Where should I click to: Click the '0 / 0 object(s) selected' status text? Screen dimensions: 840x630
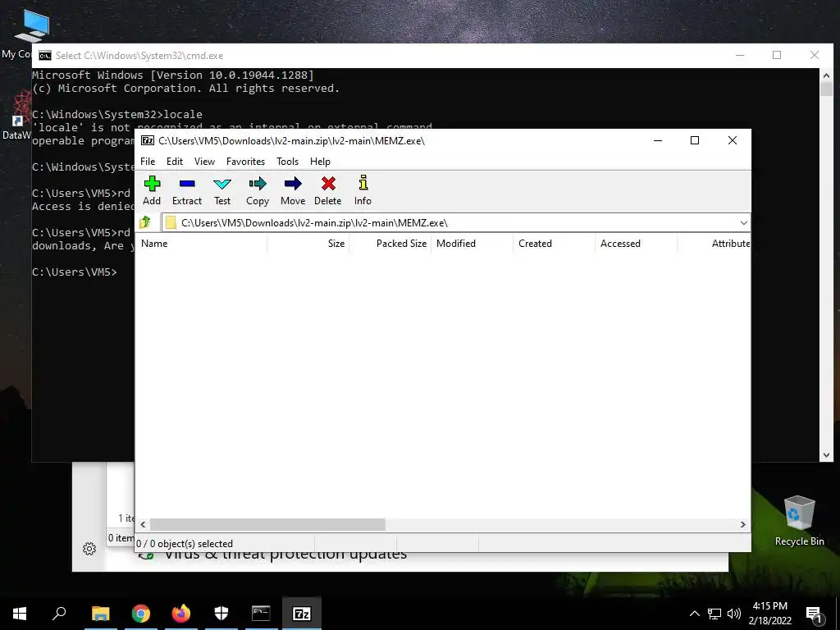pyautogui.click(x=185, y=543)
